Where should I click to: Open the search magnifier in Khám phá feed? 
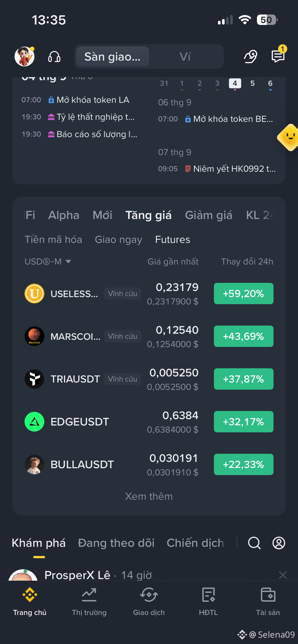pyautogui.click(x=254, y=543)
